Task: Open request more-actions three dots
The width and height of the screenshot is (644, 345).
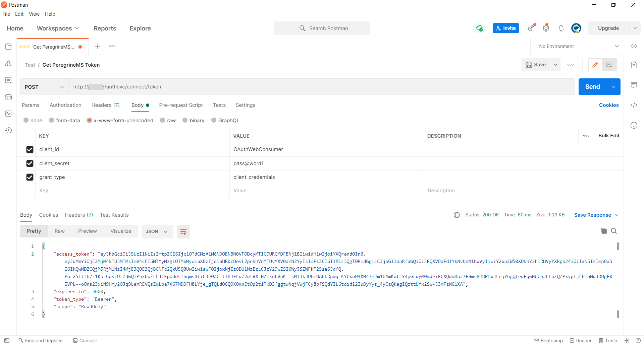Action: pos(571,65)
